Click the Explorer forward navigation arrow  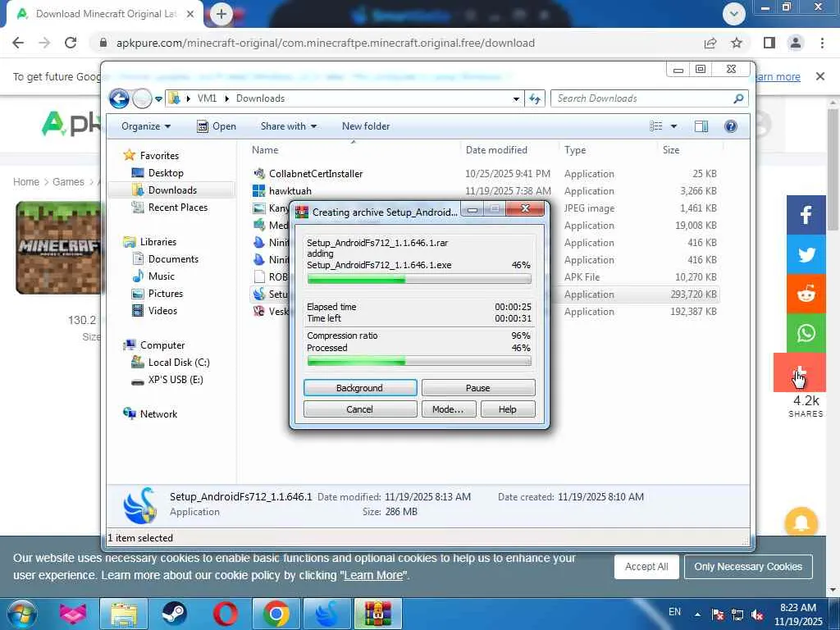(x=142, y=98)
